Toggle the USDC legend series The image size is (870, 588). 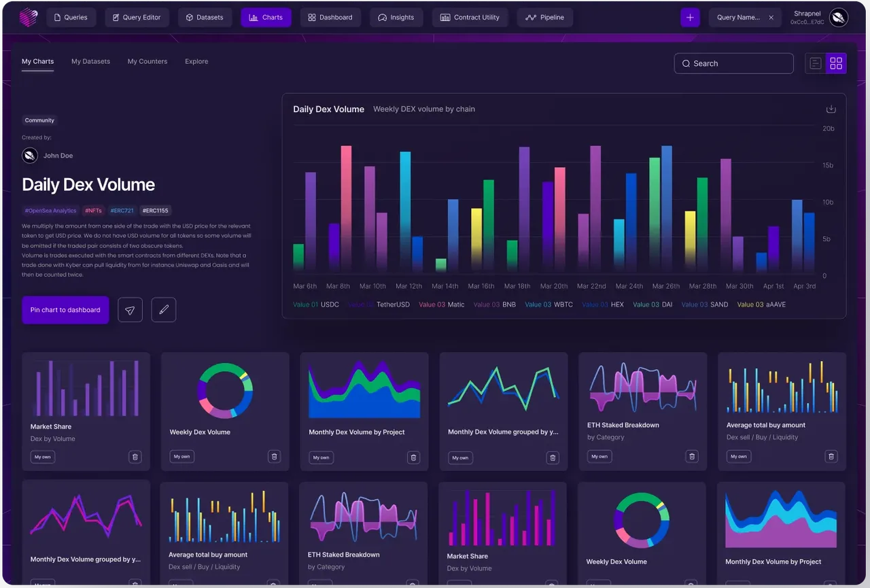[316, 305]
